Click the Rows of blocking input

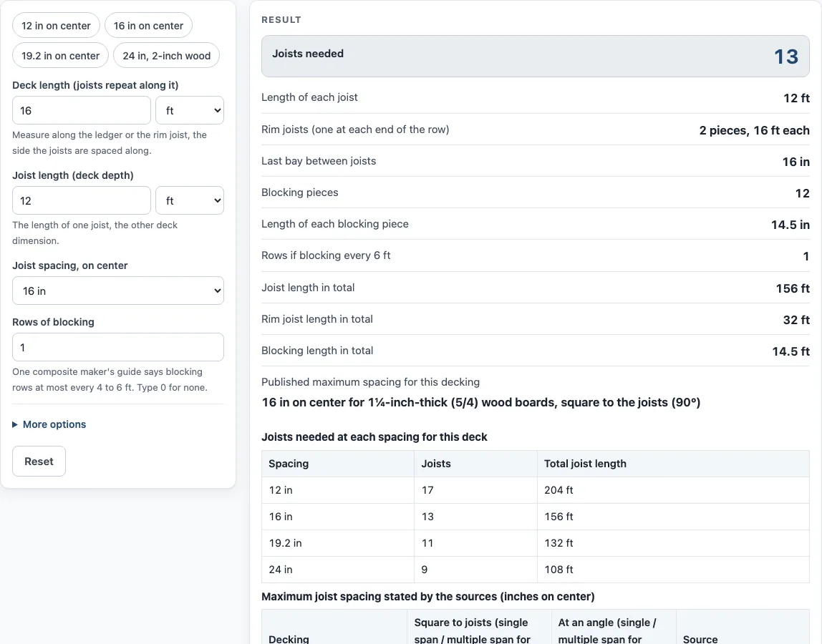pos(118,348)
